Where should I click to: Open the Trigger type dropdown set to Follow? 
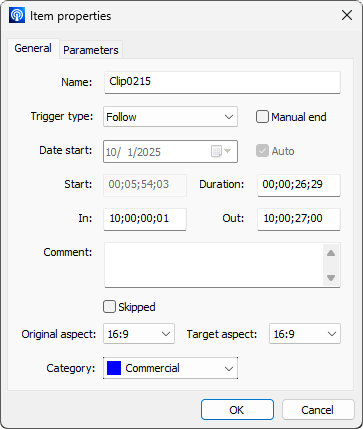click(x=170, y=117)
